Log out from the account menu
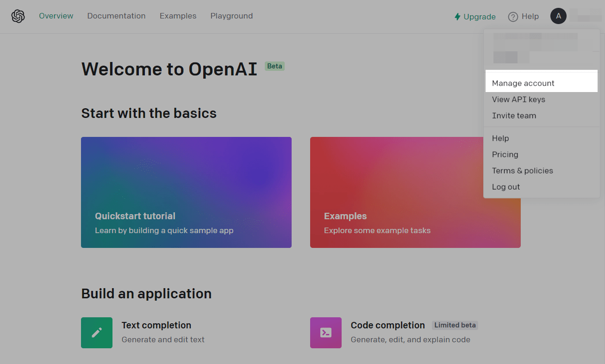The height and width of the screenshot is (364, 605). tap(506, 187)
